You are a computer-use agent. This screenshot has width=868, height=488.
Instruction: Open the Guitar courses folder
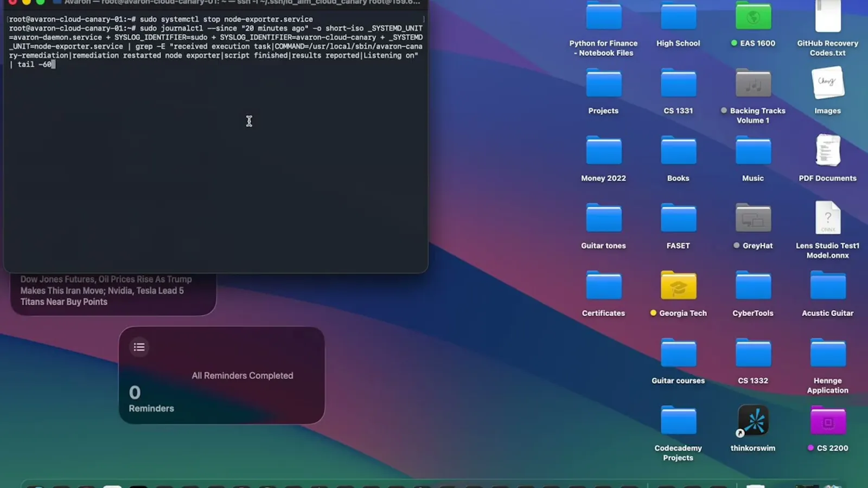tap(678, 353)
